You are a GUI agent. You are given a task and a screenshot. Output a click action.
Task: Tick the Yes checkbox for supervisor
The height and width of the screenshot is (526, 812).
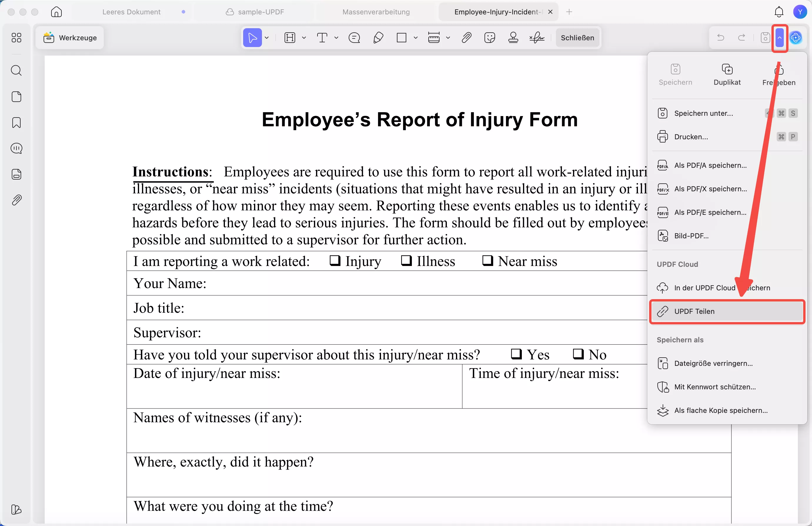coord(516,354)
